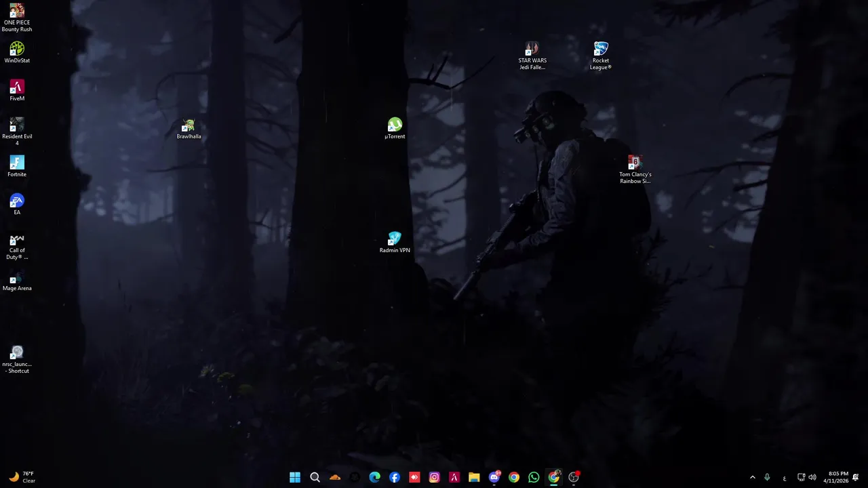Open ONE PIECE Bounty Rush desktop shortcut
This screenshot has height=488, width=868.
click(x=17, y=18)
